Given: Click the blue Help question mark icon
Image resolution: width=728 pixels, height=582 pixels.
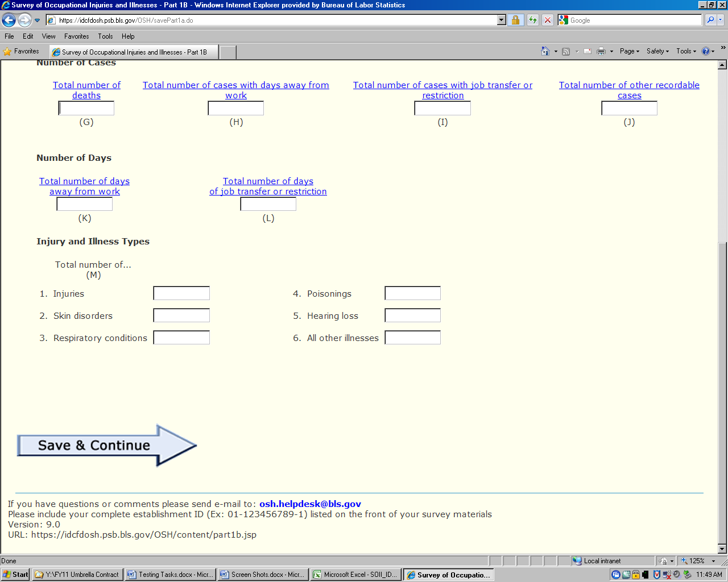Looking at the screenshot, I should (706, 51).
